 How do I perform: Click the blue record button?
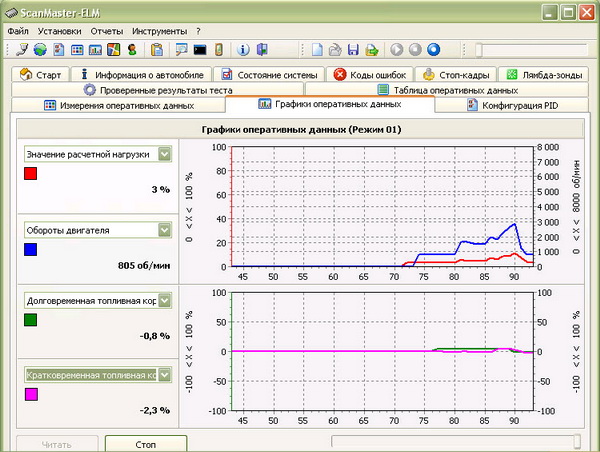(x=434, y=50)
